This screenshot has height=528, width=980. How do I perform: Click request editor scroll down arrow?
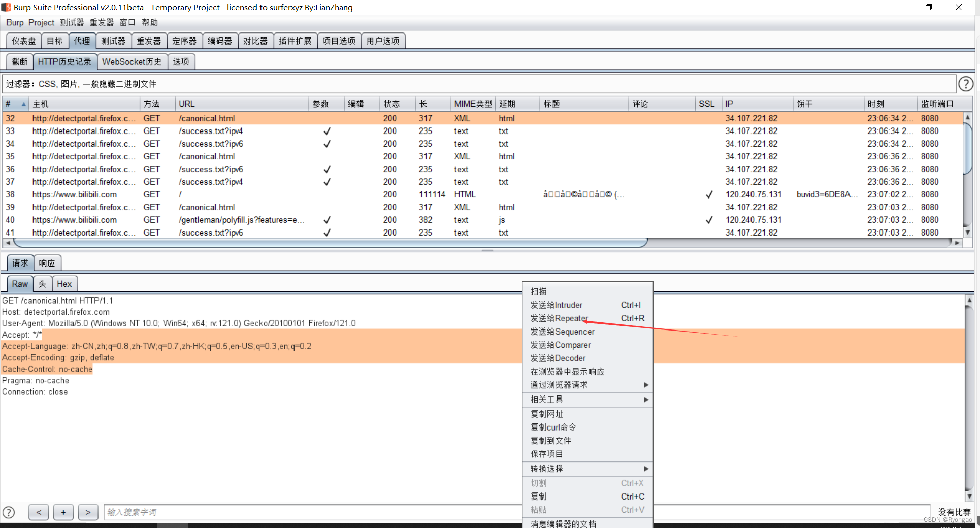[969, 497]
